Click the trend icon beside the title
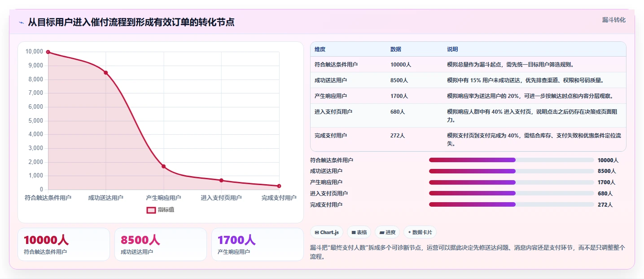644x279 pixels. tap(21, 22)
